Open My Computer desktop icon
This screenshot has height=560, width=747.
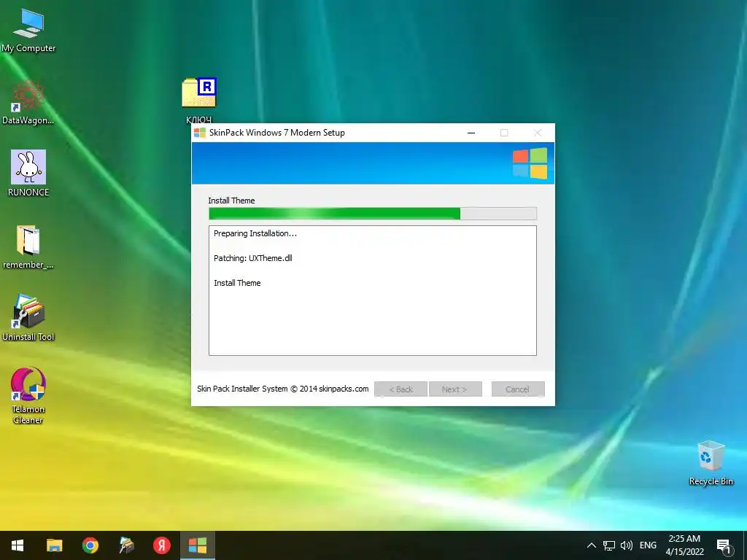(x=28, y=30)
